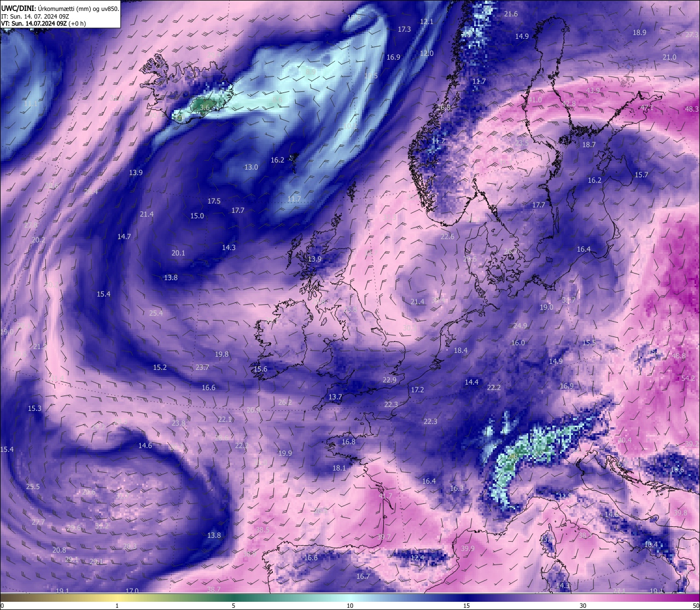Image resolution: width=700 pixels, height=610 pixels.
Task: Click the map value "14.4"
Action: pyautogui.click(x=471, y=382)
